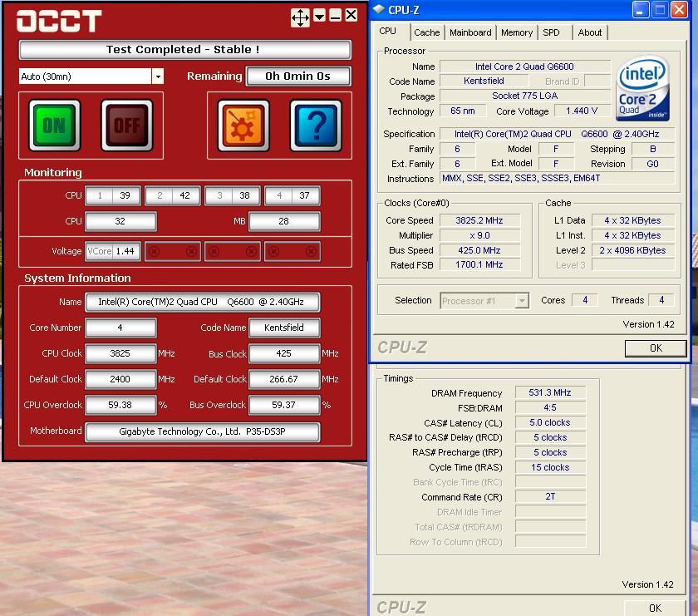This screenshot has height=616, width=698.
Task: Open the SPD tab in CPU-Z
Action: (x=551, y=32)
